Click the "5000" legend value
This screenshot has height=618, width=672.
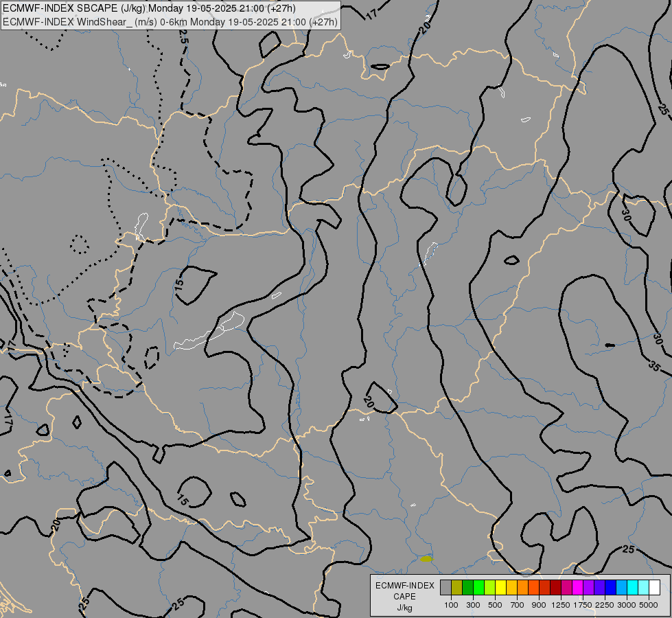tap(649, 605)
